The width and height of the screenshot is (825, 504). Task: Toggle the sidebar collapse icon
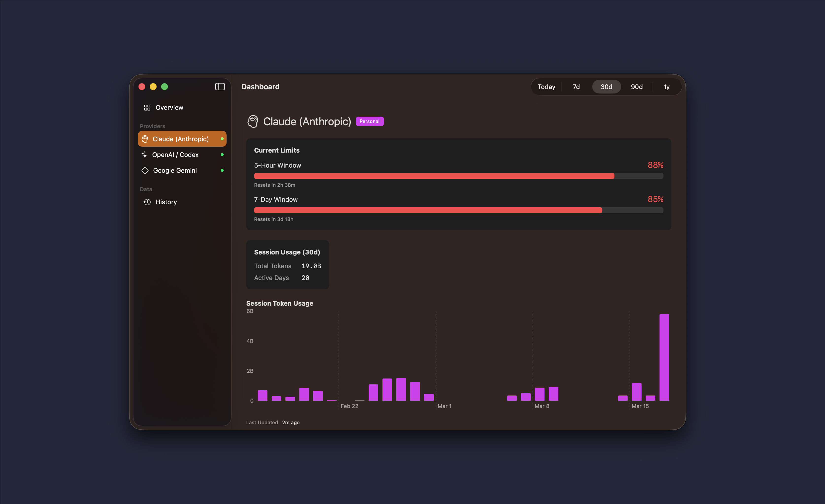pos(220,87)
